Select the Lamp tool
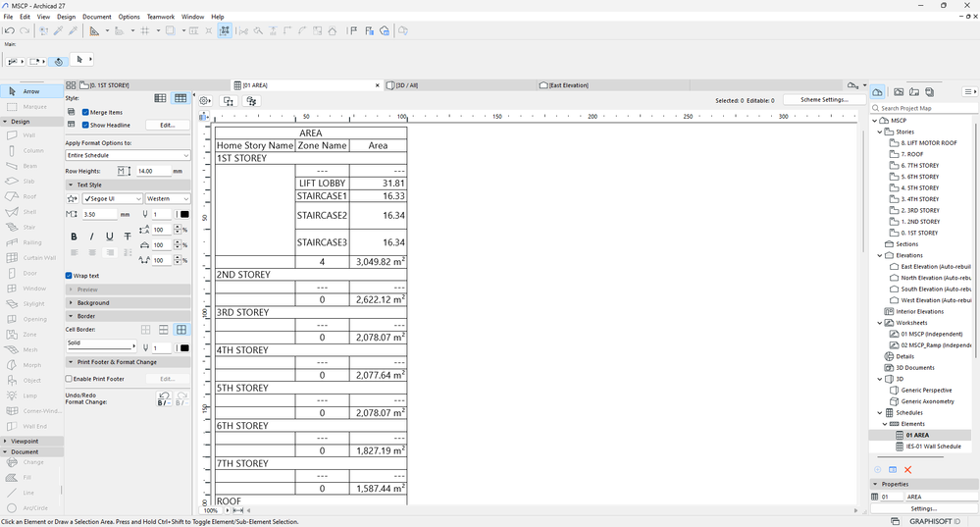This screenshot has width=980, height=527. (x=29, y=395)
